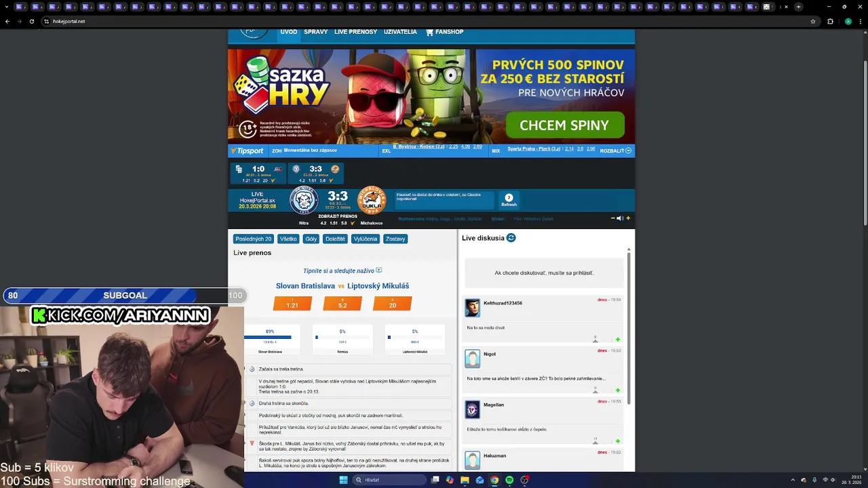Image resolution: width=868 pixels, height=488 pixels.
Task: Open Chrome from the taskbar
Action: click(x=494, y=480)
